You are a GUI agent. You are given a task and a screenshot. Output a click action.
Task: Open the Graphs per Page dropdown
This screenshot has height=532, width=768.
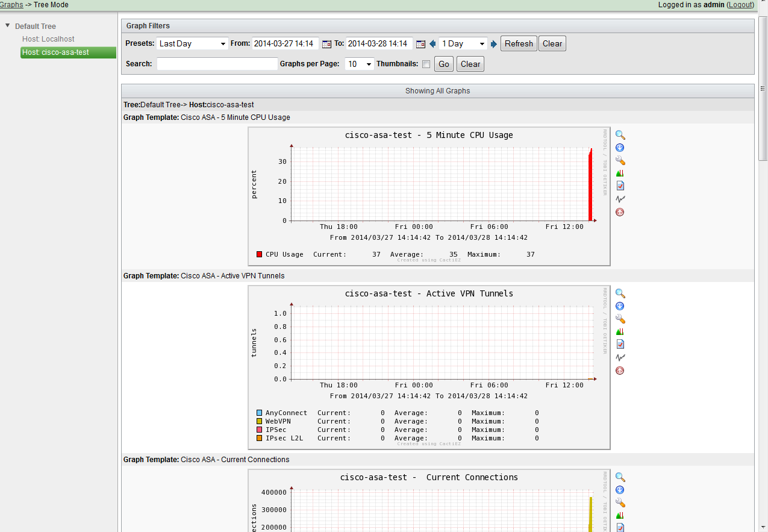360,64
